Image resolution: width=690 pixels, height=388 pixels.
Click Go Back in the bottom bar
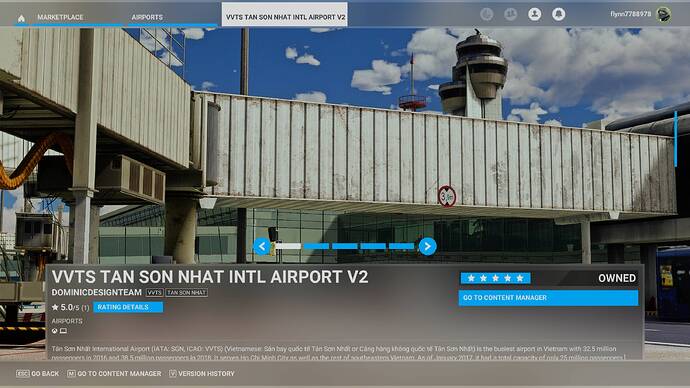pyautogui.click(x=37, y=373)
